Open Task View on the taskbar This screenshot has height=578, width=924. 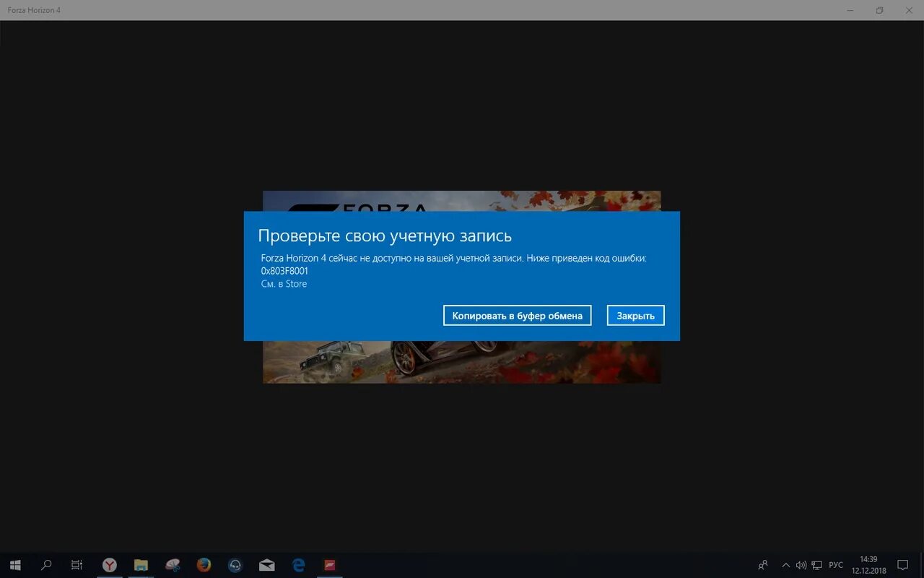77,565
